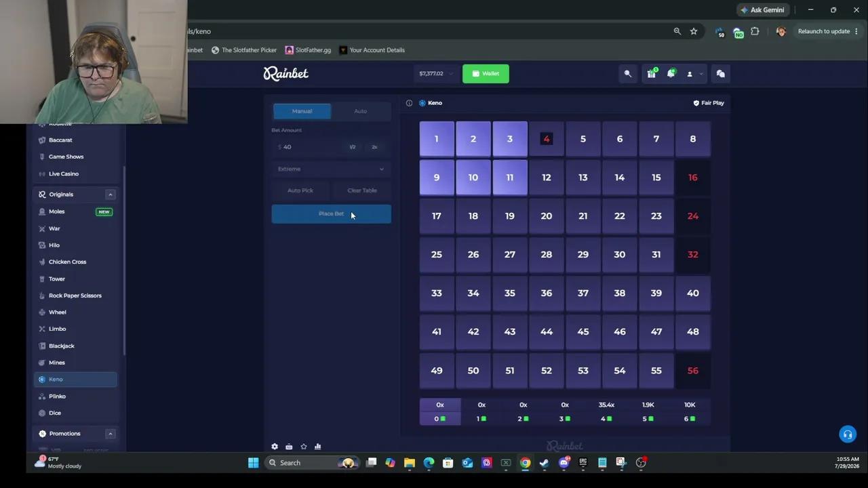The image size is (868, 488).
Task: Expand the balance currency dropdown
Action: [451, 74]
